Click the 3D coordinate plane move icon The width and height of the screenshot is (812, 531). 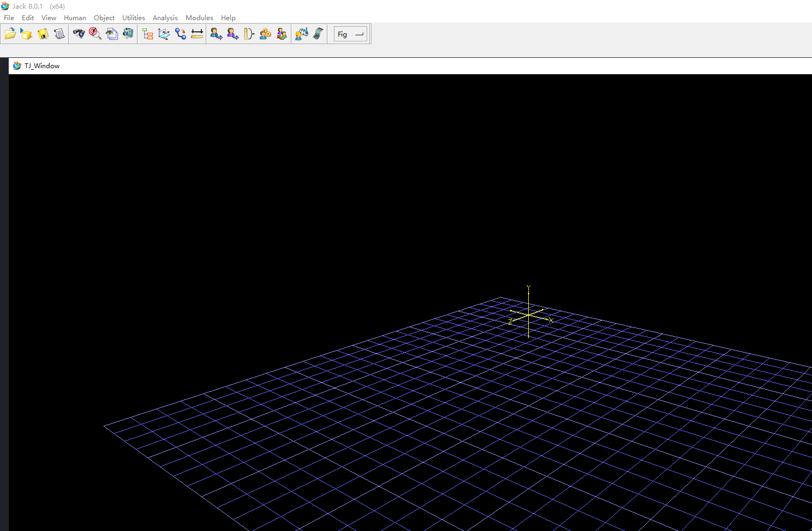click(164, 34)
